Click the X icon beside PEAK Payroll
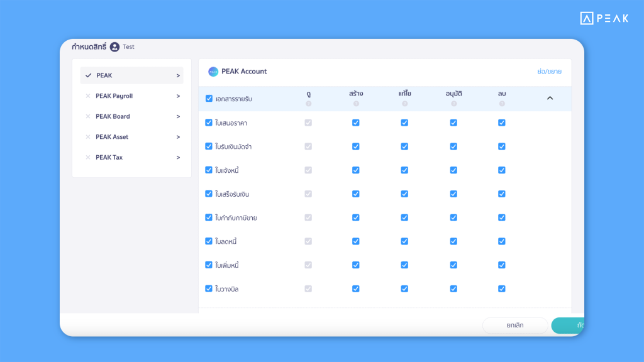The image size is (644, 362). click(x=88, y=96)
